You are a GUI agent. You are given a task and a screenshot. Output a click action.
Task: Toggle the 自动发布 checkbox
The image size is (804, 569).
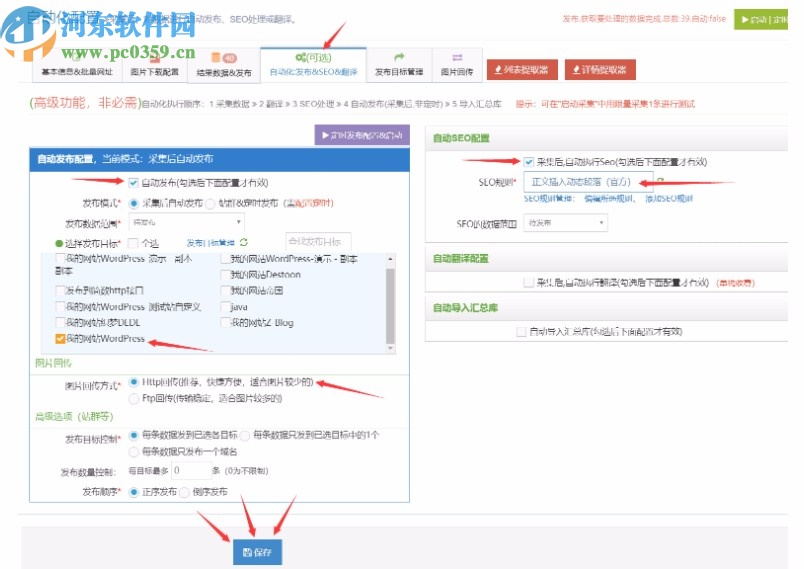(x=133, y=182)
